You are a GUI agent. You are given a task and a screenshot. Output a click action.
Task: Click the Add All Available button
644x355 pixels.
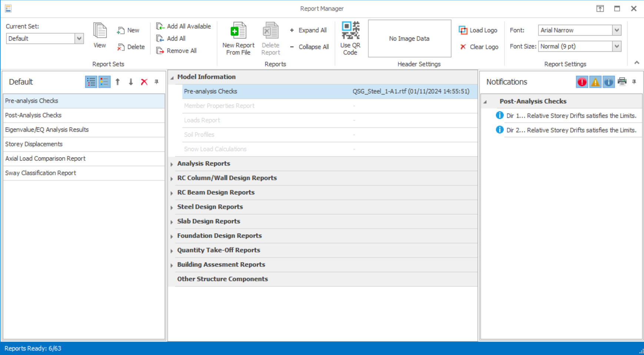184,26
